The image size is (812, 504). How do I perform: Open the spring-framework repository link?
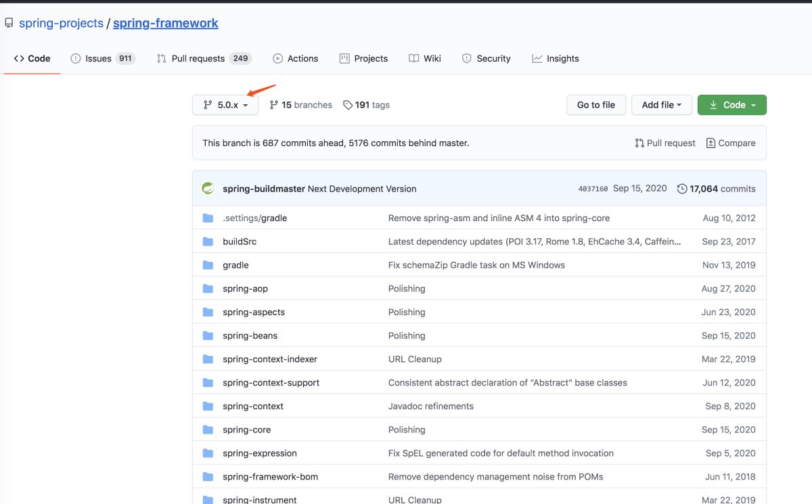pyautogui.click(x=165, y=23)
